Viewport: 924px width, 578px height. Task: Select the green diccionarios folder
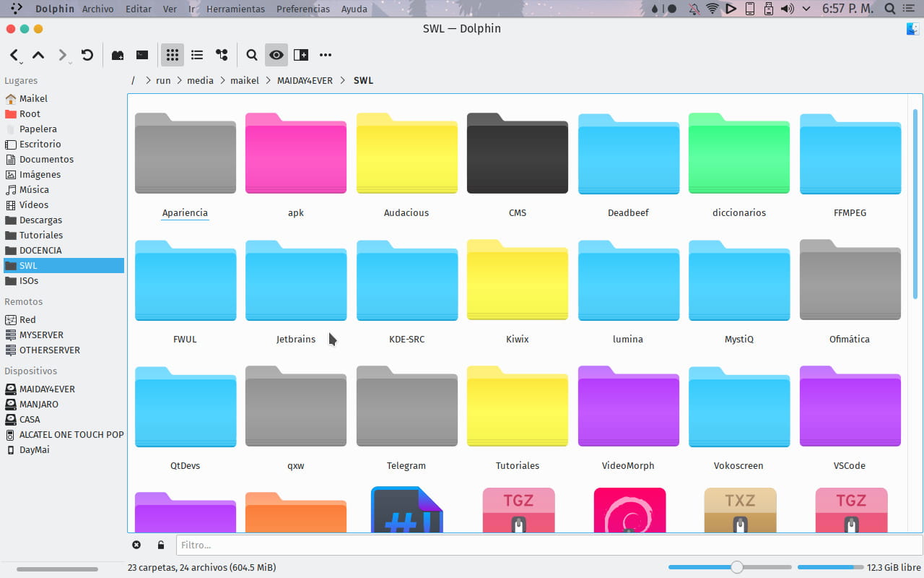pyautogui.click(x=739, y=153)
